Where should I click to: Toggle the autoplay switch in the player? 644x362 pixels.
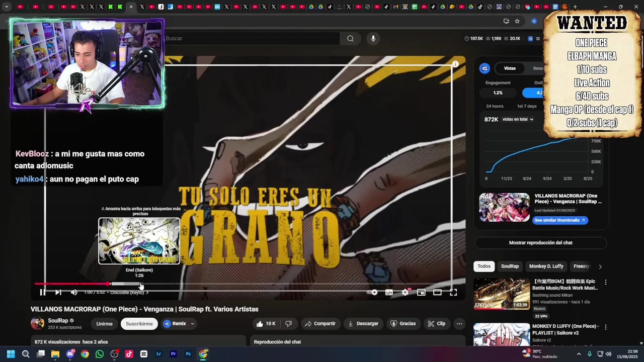pos(373,292)
